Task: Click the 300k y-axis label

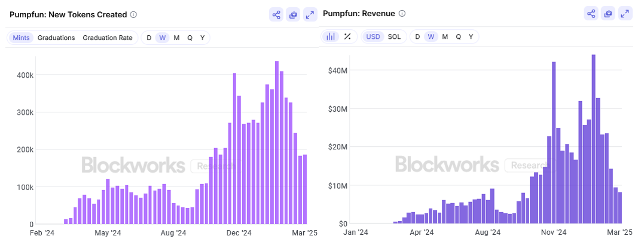Action: 26,112
